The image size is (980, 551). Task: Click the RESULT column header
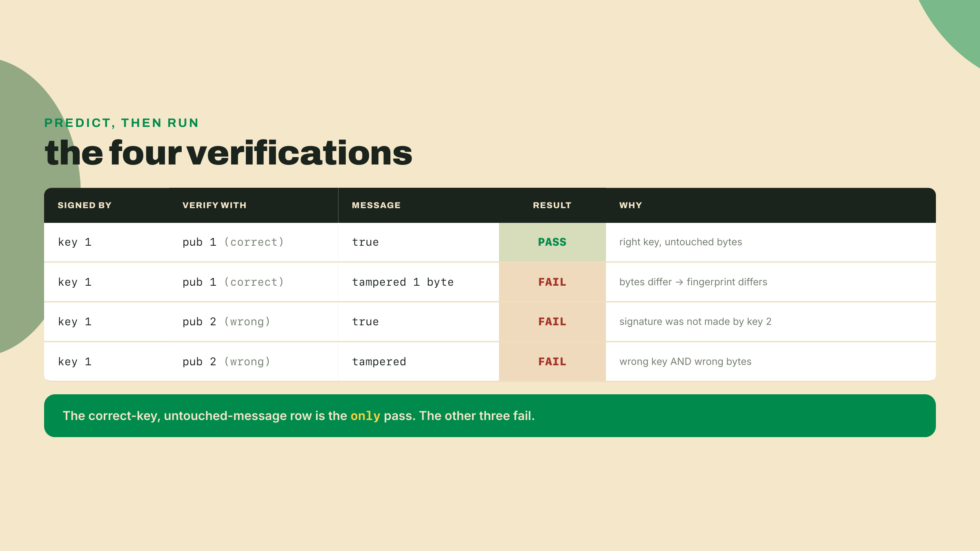[552, 205]
